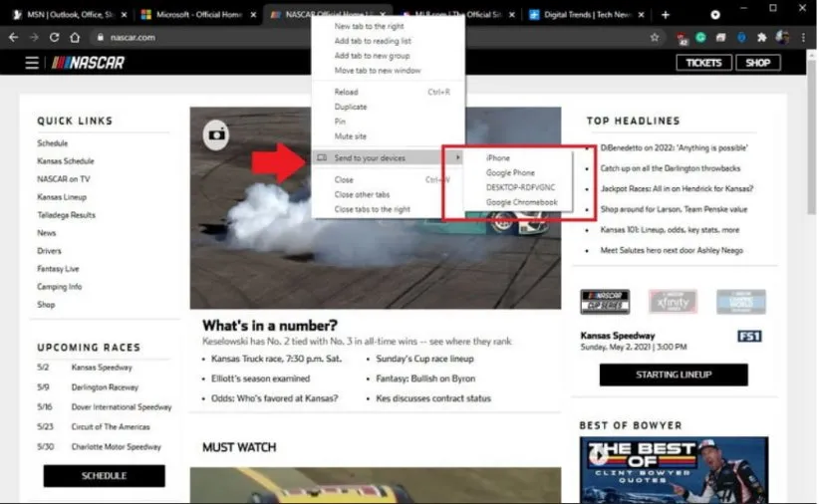Open the Talladega Results quick link
Viewport: 819px width, 504px height.
tap(66, 214)
